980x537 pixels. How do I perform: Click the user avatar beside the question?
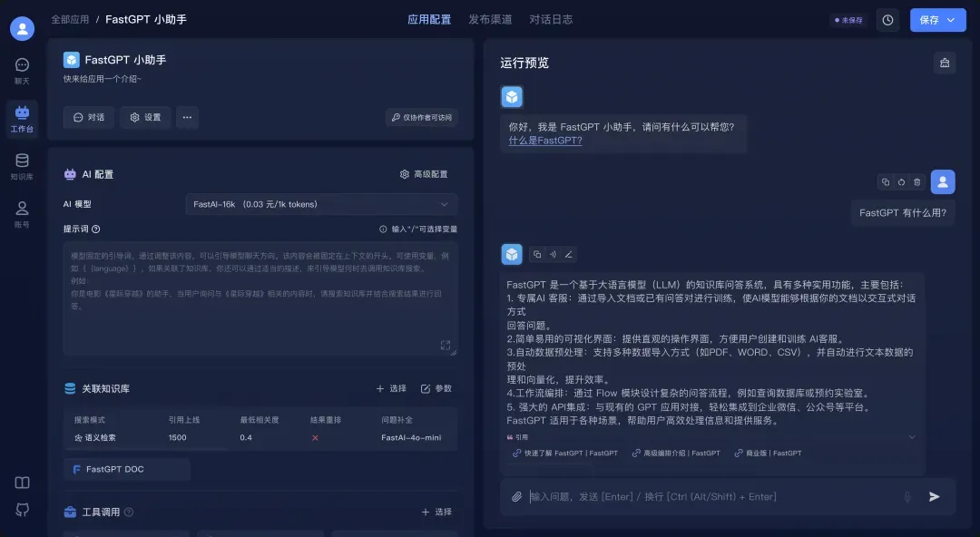pyautogui.click(x=943, y=182)
